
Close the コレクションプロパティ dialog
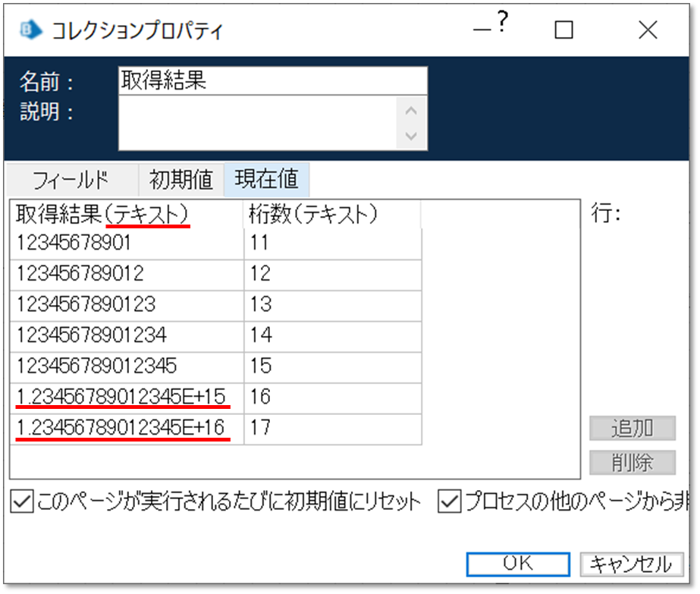click(648, 30)
